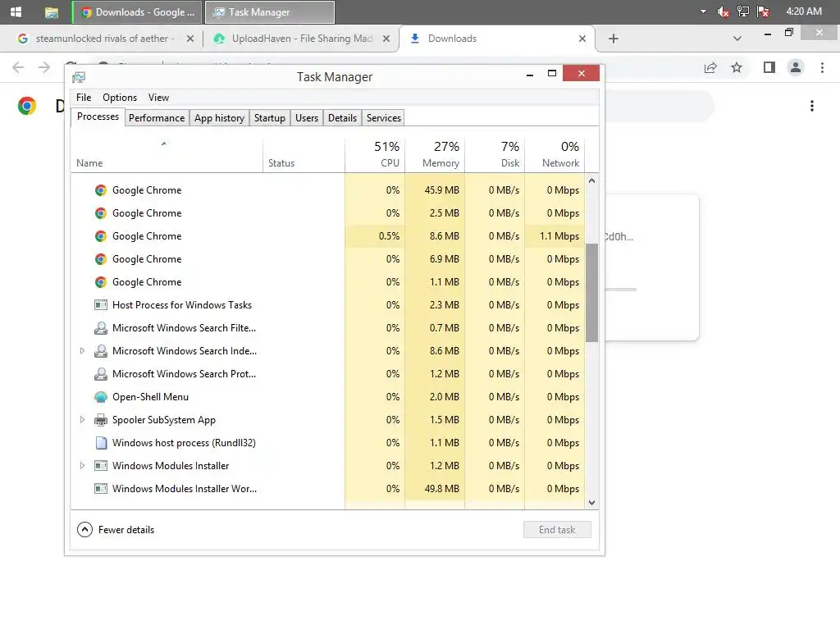Click the Chrome back arrow

18,67
